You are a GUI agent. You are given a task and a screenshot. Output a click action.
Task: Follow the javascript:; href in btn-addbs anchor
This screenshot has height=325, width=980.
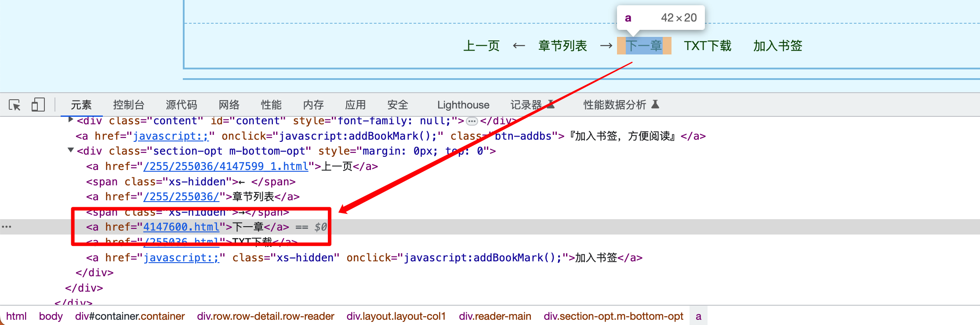pyautogui.click(x=171, y=136)
